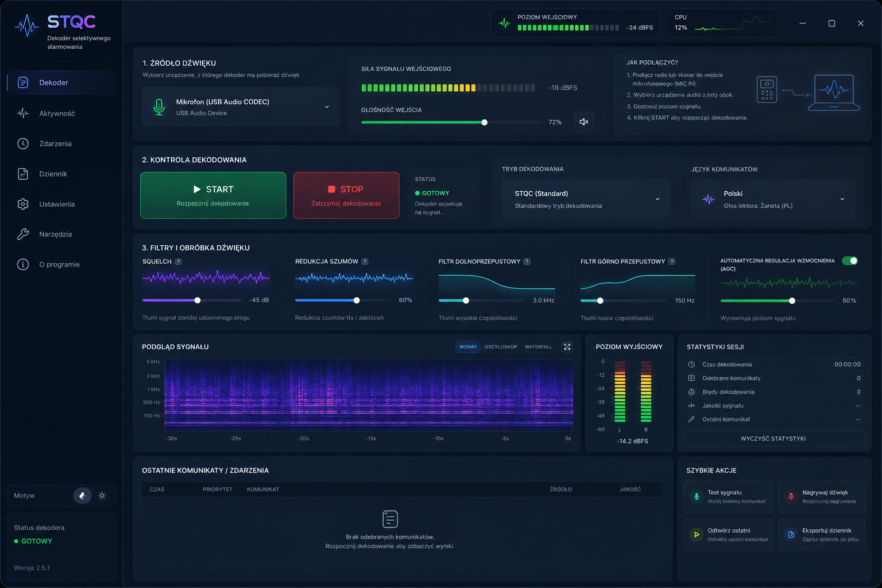The image size is (882, 588).
Task: Click the Squelch help question icon
Action: 178,261
